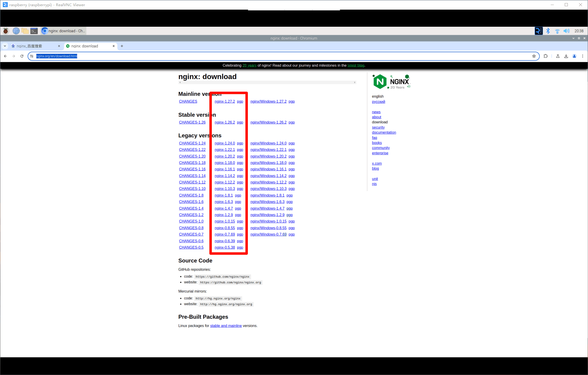Viewport: 588px width, 375px height.
Task: Open the Chromium three-dot menu
Action: [x=582, y=56]
